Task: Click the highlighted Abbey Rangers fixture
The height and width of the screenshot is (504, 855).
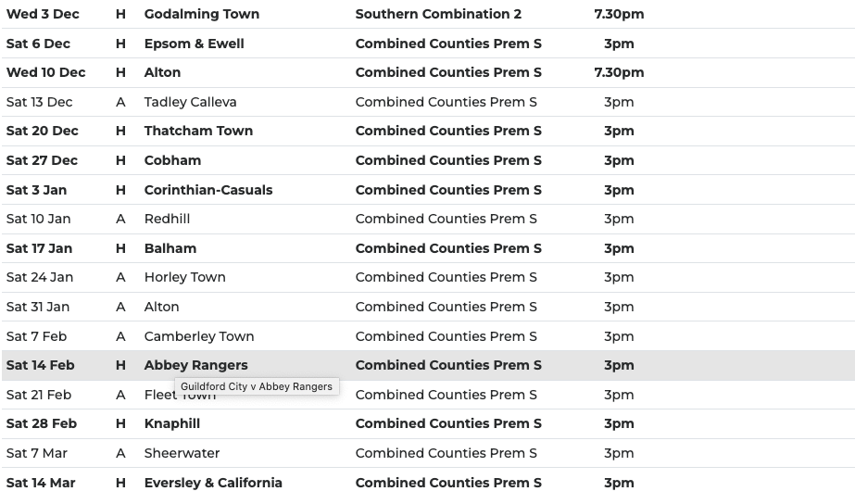Action: pos(195,365)
